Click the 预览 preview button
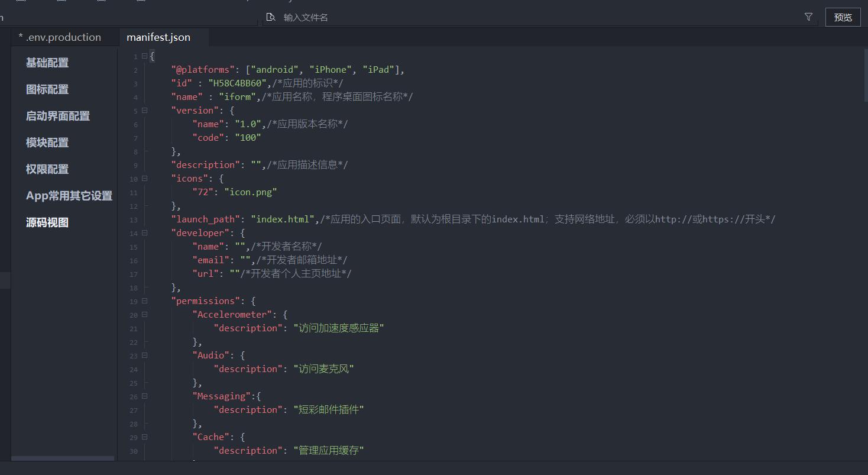 (x=843, y=17)
